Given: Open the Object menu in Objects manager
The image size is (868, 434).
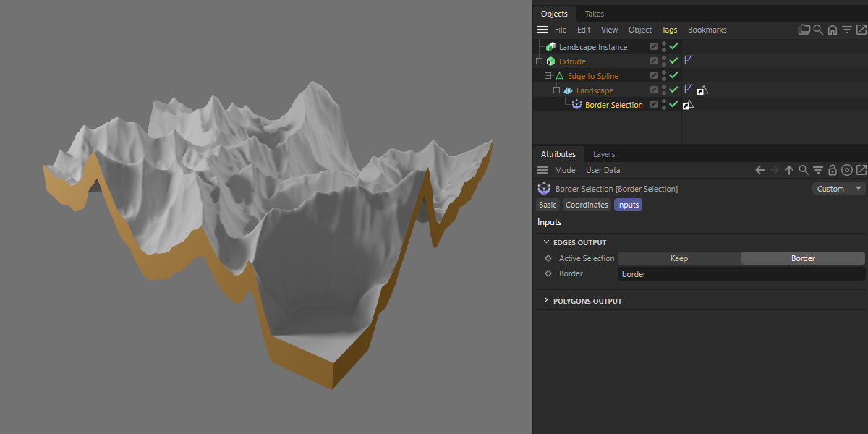Looking at the screenshot, I should pos(640,30).
